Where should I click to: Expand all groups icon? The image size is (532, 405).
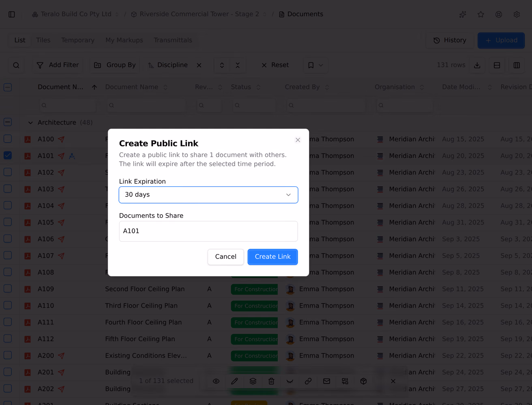tap(222, 65)
